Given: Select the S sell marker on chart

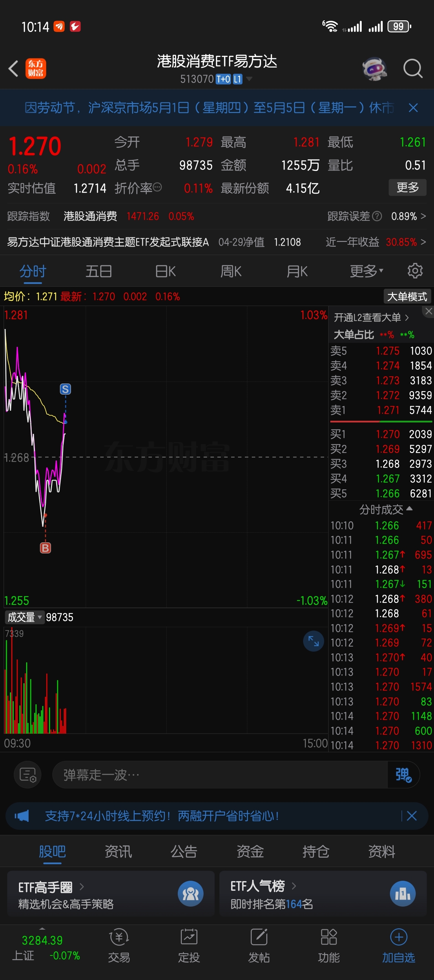Looking at the screenshot, I should point(65,389).
